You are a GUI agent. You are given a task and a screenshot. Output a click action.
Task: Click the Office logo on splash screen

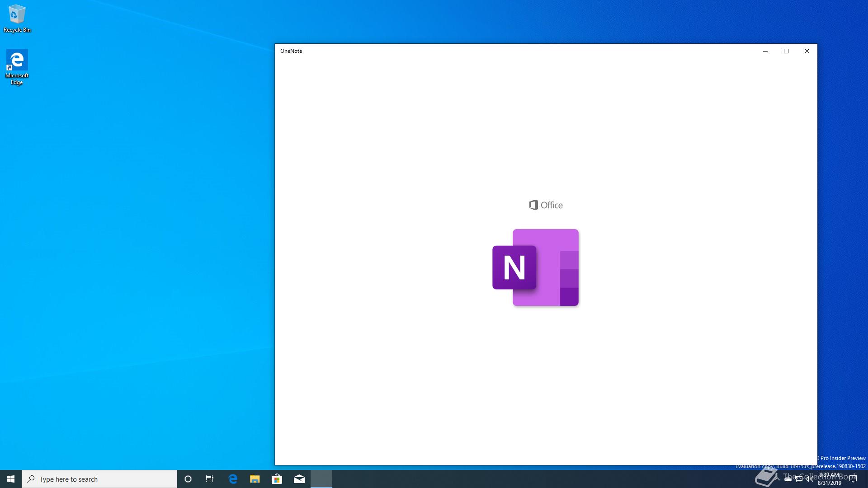546,205
